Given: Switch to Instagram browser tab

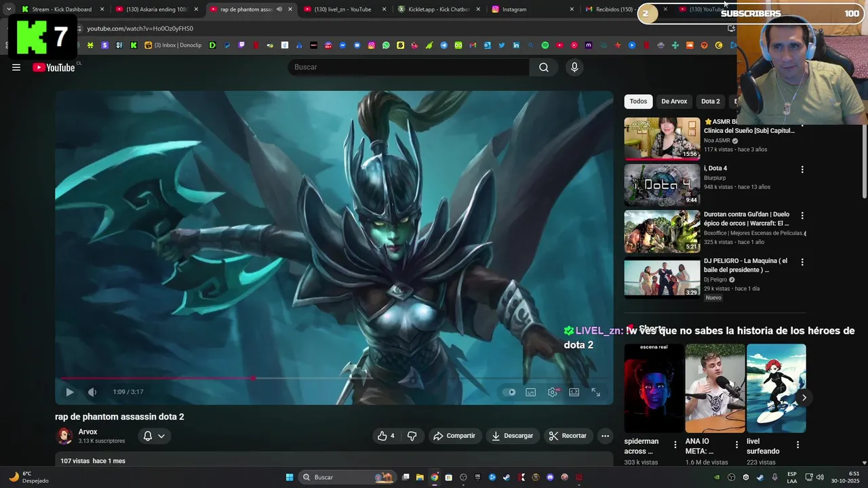Looking at the screenshot, I should click(x=532, y=9).
